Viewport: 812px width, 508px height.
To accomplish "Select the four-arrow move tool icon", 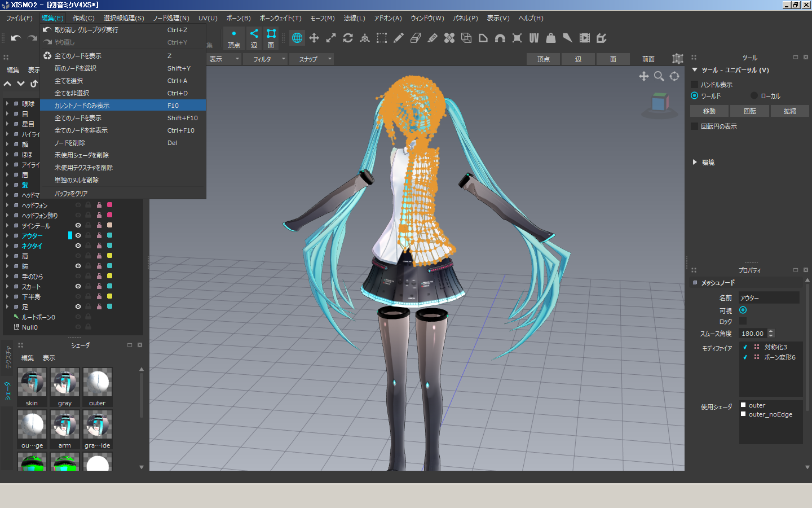I will [x=314, y=38].
